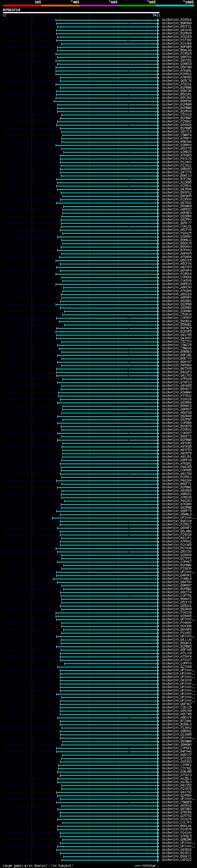
Task: Select the query name AV563719
Action: pos(11,10)
